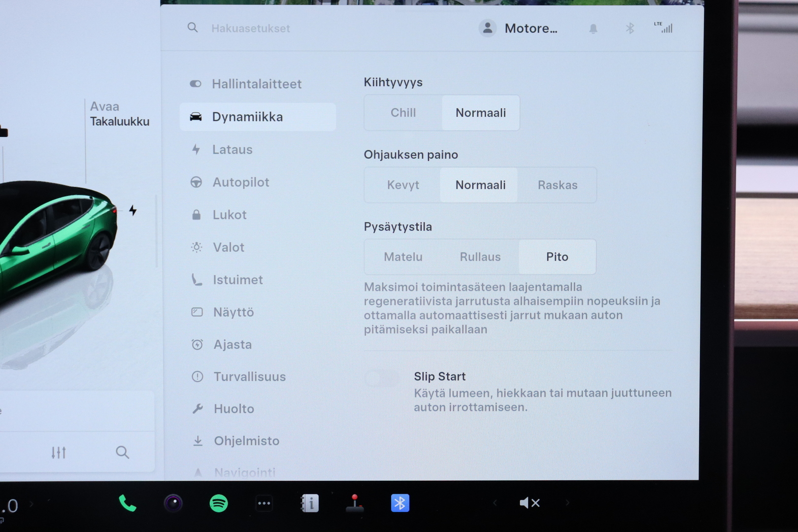Tap Avaa Takaluukku to open trunk

pyautogui.click(x=119, y=114)
